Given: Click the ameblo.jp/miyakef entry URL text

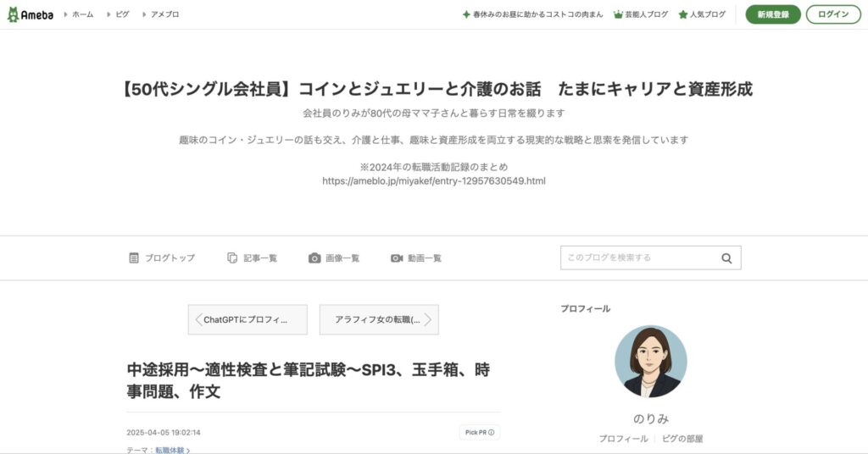Looking at the screenshot, I should click(434, 180).
